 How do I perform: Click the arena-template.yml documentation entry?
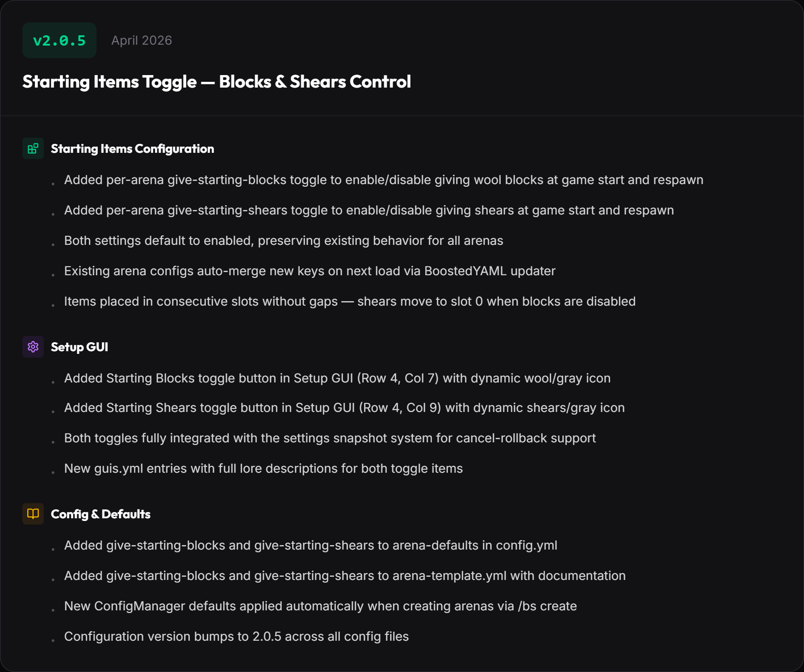(345, 575)
